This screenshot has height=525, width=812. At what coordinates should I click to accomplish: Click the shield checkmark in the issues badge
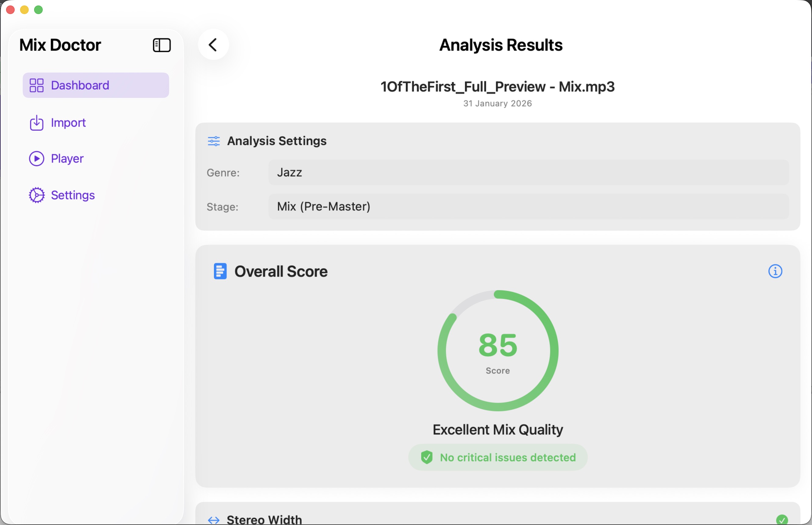(427, 457)
